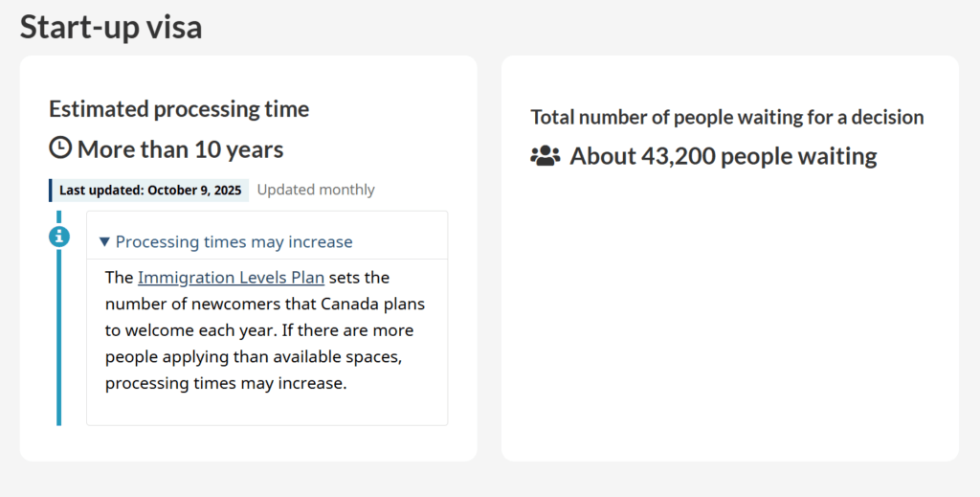The height and width of the screenshot is (497, 980).
Task: Click empty space in the people-waiting card
Action: point(729,316)
